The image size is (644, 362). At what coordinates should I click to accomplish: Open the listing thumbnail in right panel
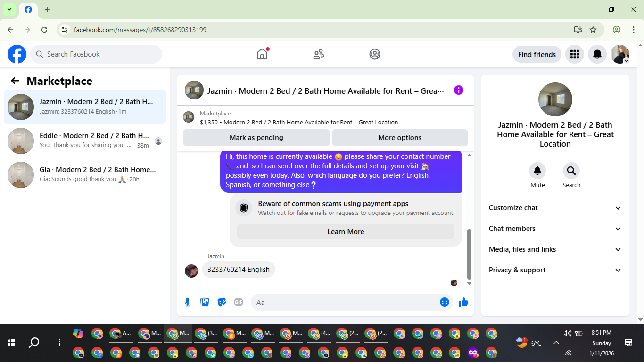tap(555, 99)
